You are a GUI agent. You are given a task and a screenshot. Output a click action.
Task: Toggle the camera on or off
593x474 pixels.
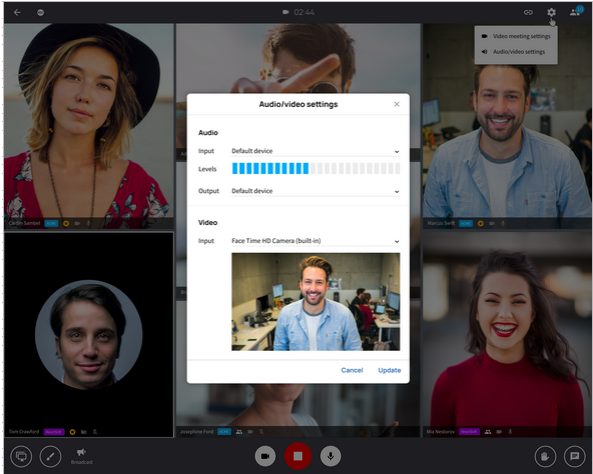[x=265, y=456]
